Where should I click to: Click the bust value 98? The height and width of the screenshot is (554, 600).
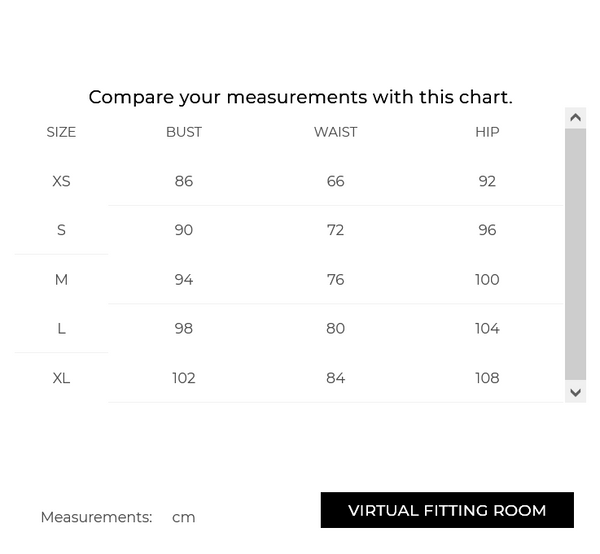point(184,329)
